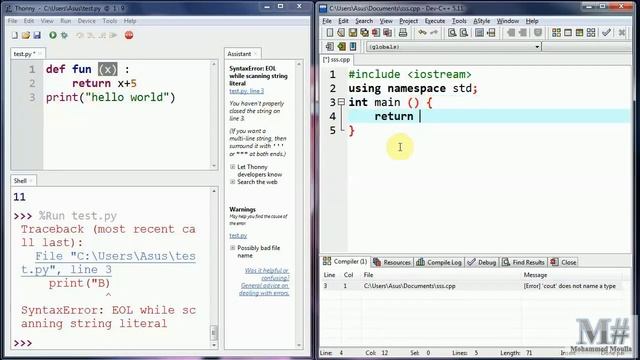Click the Shell prompt at the bottom
This screenshot has width=640, height=360.
(23, 343)
